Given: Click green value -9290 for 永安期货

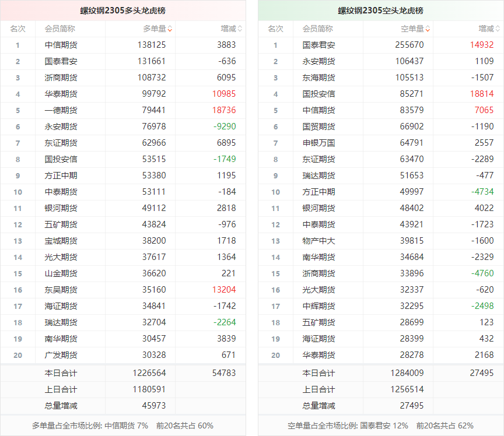Looking at the screenshot, I should tap(224, 126).
